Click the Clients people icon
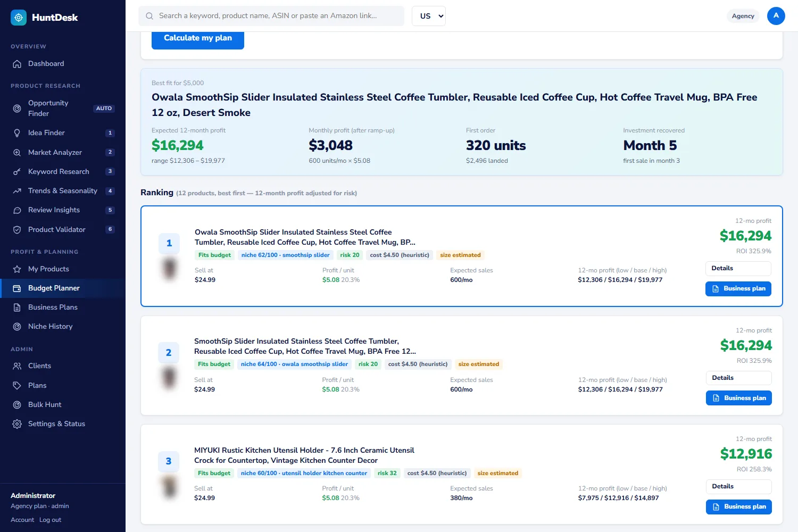The height and width of the screenshot is (532, 798). coord(17,366)
